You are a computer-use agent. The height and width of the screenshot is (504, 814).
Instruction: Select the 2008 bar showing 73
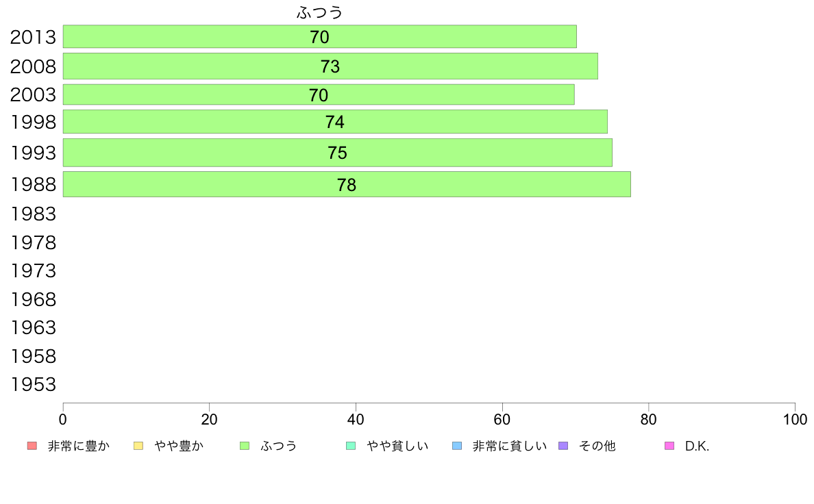point(330,66)
